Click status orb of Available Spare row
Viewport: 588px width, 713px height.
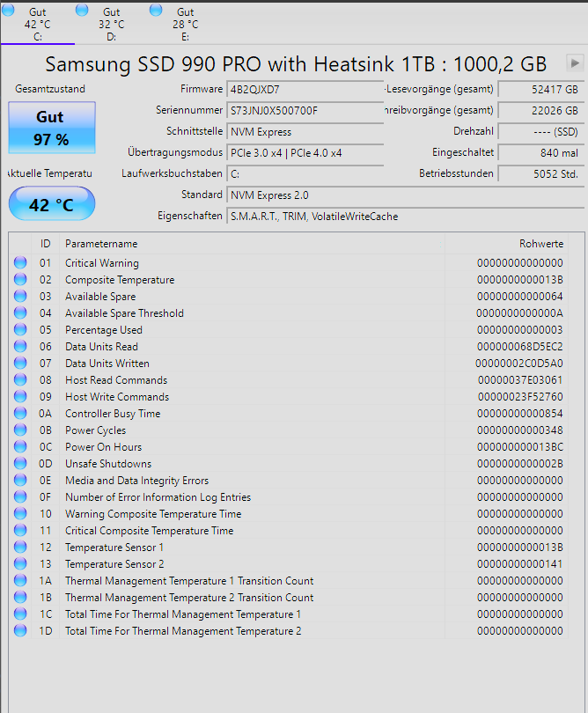click(x=20, y=296)
